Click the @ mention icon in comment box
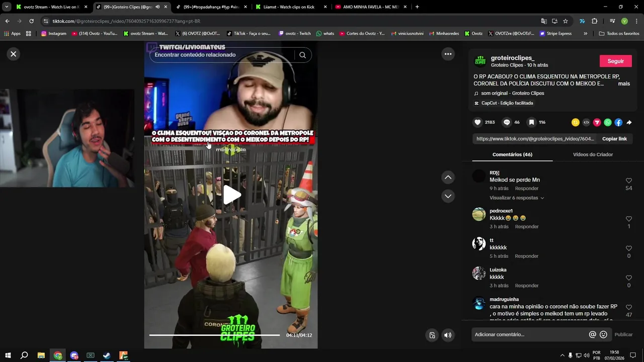The width and height of the screenshot is (644, 362). (x=592, y=334)
